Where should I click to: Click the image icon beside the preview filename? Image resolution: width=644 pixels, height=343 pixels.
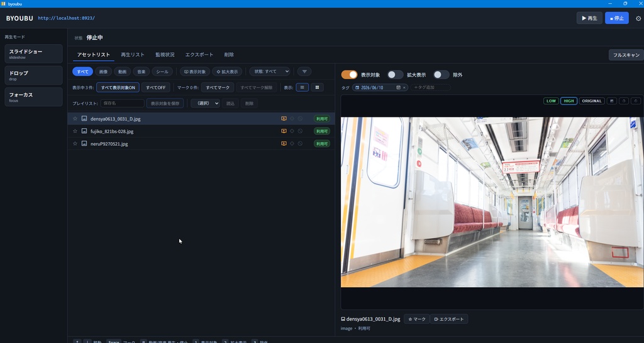343,318
